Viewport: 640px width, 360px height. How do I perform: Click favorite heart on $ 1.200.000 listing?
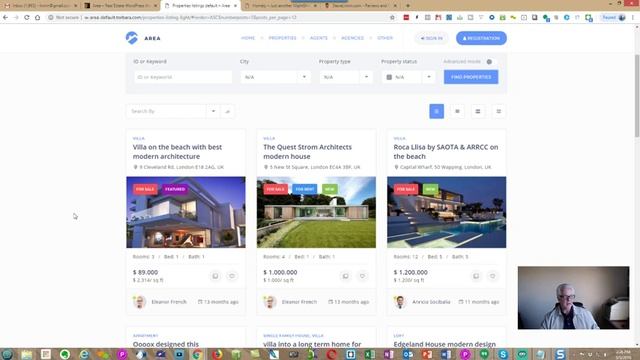493,276
